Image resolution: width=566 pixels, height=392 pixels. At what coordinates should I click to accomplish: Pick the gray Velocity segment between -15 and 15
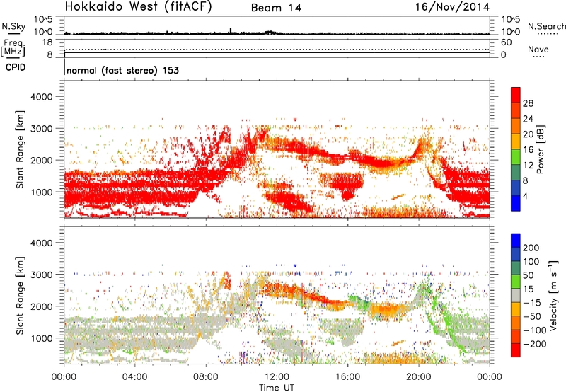pyautogui.click(x=516, y=295)
